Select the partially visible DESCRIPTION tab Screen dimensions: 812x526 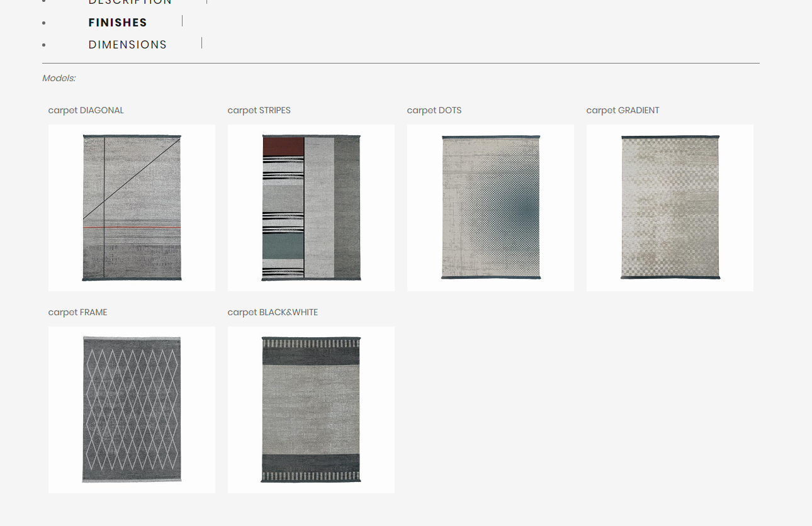point(130,2)
